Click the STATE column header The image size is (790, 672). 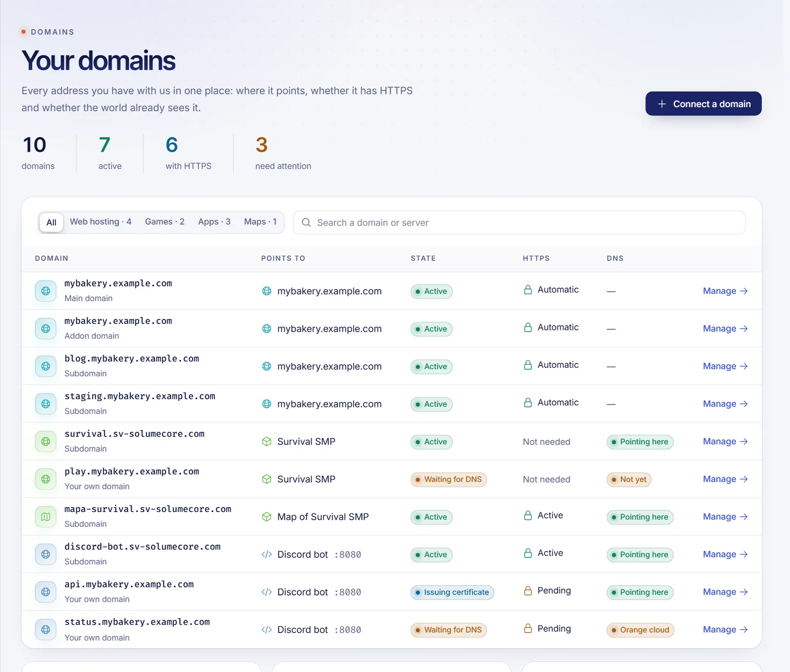(423, 258)
